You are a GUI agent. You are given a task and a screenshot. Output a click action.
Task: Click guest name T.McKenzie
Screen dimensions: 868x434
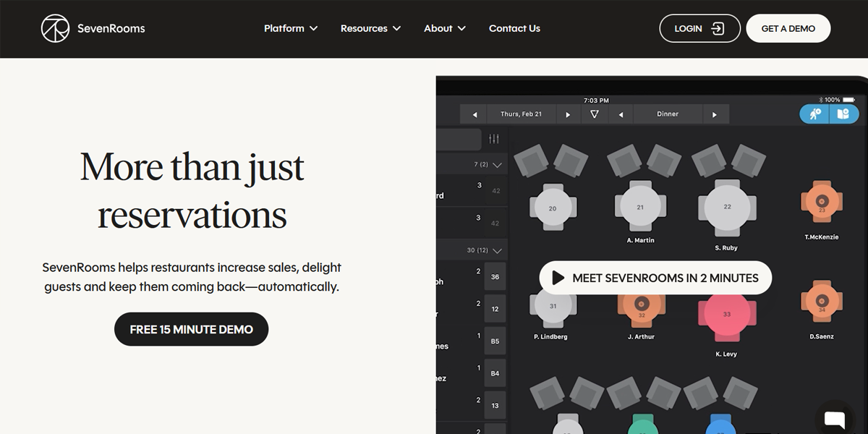(822, 237)
